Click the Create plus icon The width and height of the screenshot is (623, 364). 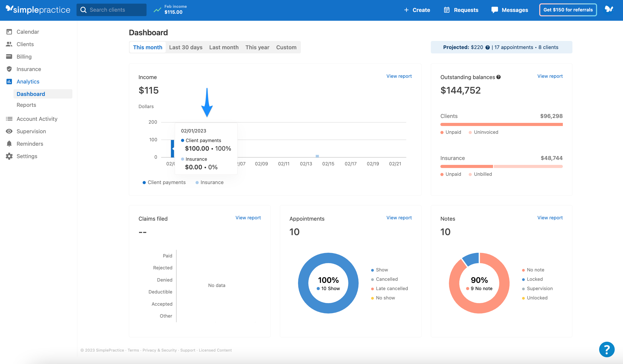(406, 10)
